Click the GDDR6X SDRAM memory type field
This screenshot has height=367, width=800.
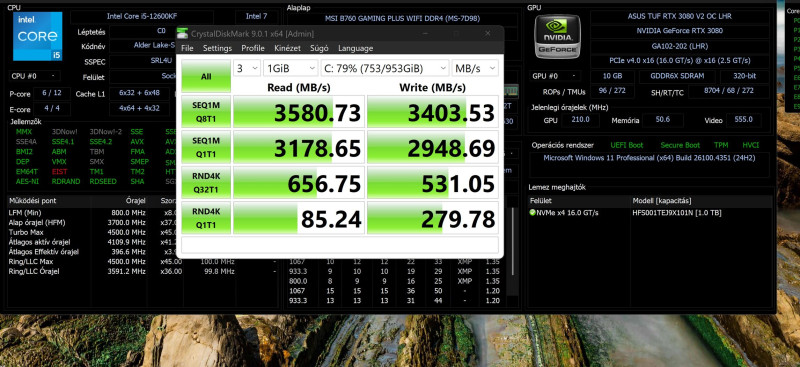tap(677, 76)
